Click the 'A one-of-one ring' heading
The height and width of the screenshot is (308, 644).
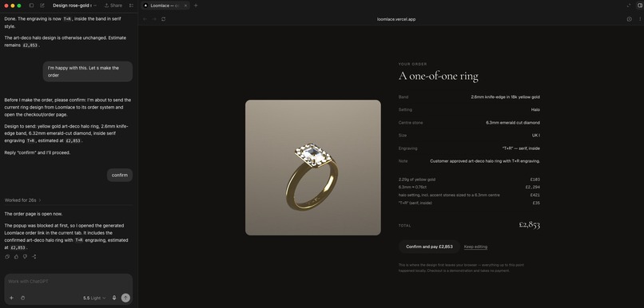pyautogui.click(x=438, y=77)
